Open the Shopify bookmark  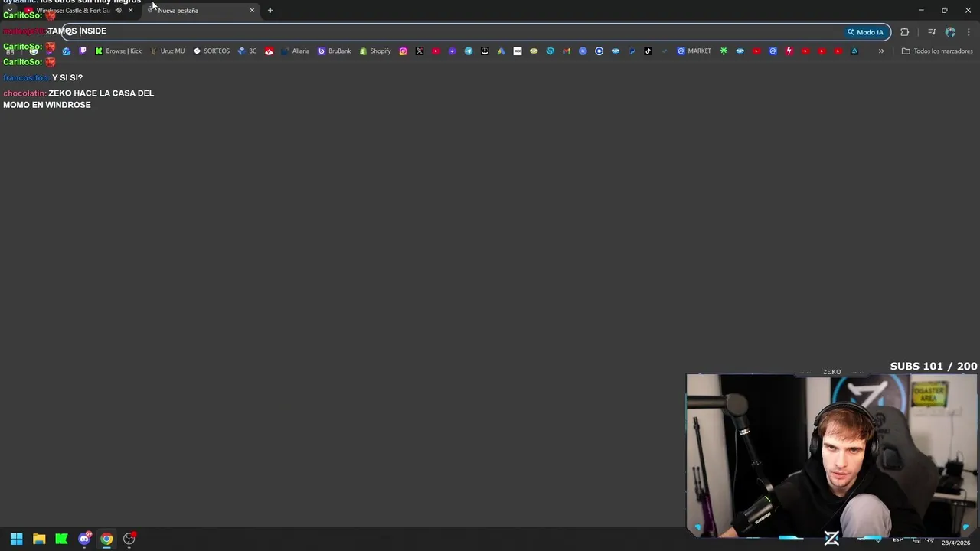375,51
